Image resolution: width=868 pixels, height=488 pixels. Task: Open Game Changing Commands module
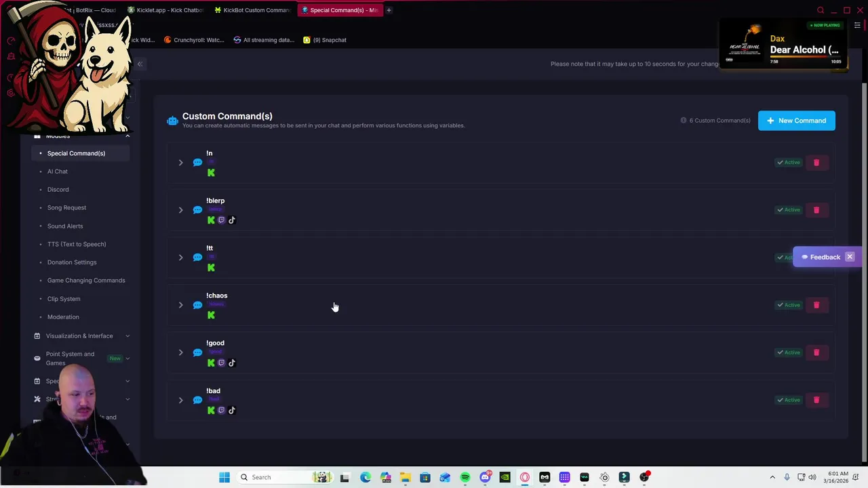86,281
